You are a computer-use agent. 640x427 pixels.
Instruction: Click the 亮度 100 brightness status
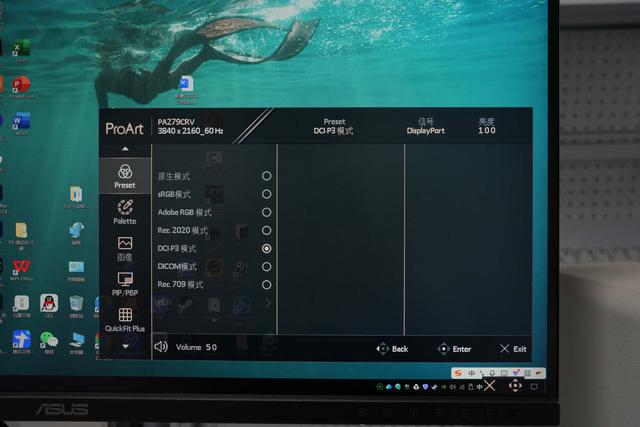click(x=487, y=126)
